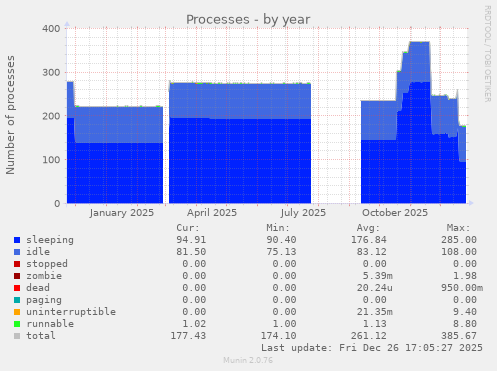The width and height of the screenshot is (497, 371).
Task: Click sleeping maximum value 285.00
Action: (x=459, y=240)
